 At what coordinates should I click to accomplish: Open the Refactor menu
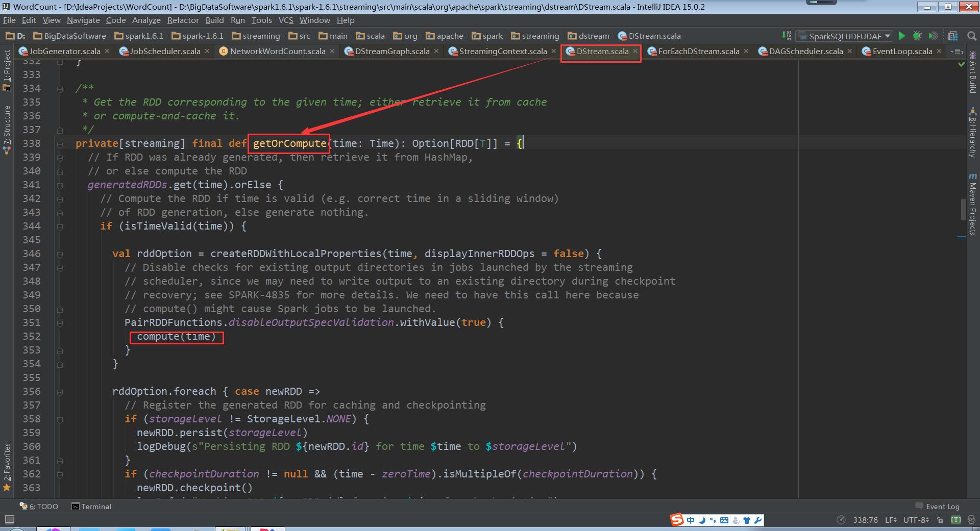coord(183,20)
